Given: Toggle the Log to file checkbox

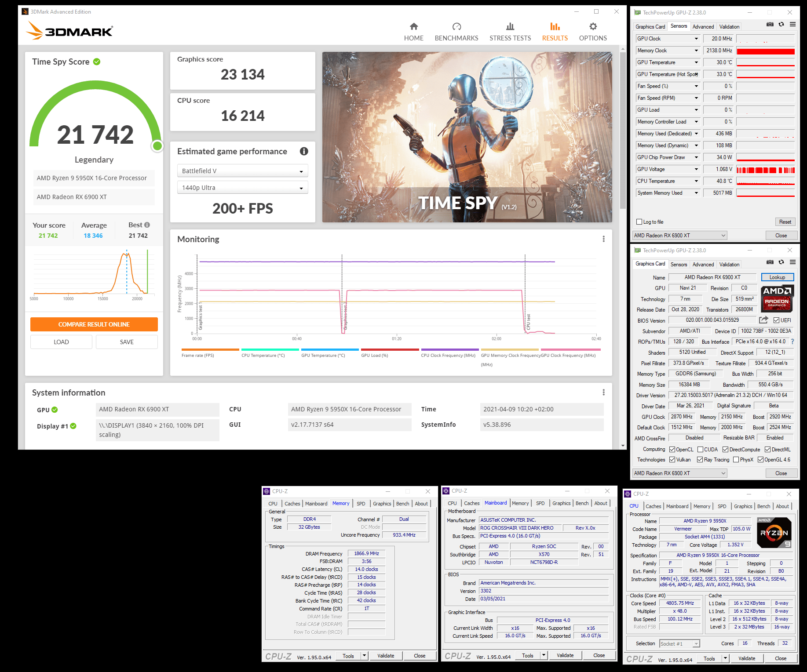Looking at the screenshot, I should (639, 222).
